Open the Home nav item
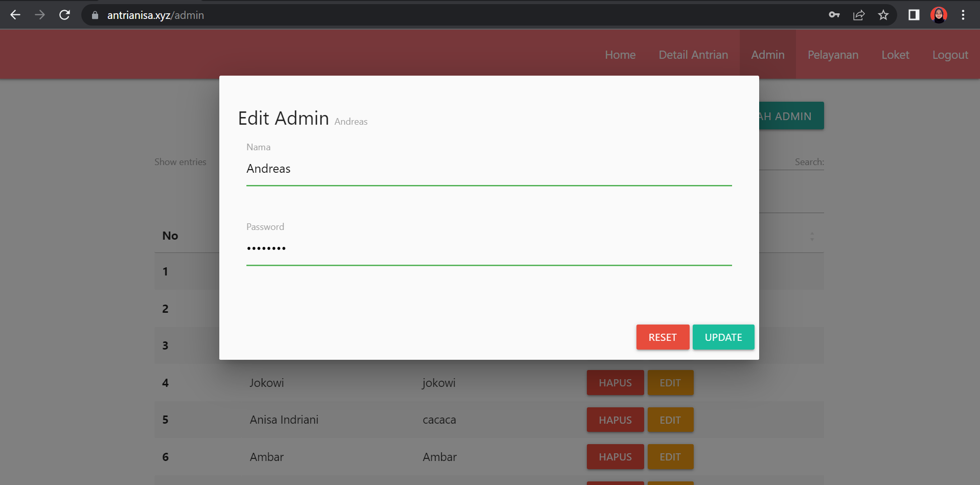 (x=620, y=55)
